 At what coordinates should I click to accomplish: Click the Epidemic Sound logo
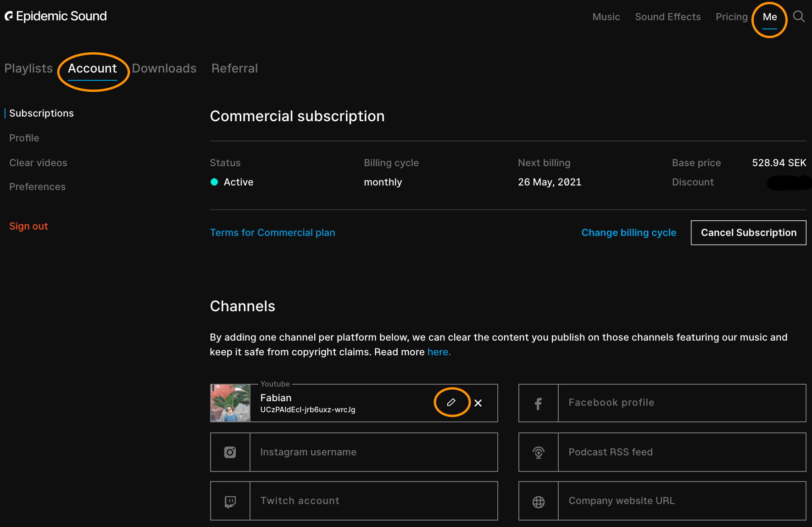coord(56,17)
